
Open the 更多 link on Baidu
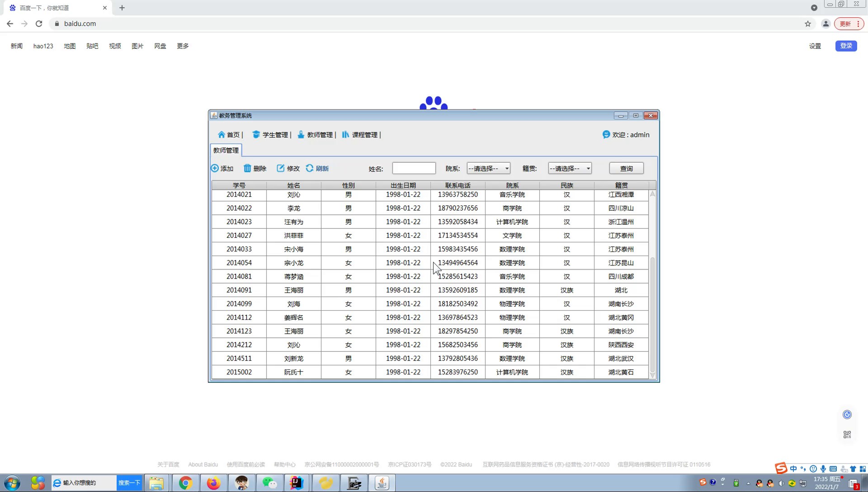(x=183, y=46)
